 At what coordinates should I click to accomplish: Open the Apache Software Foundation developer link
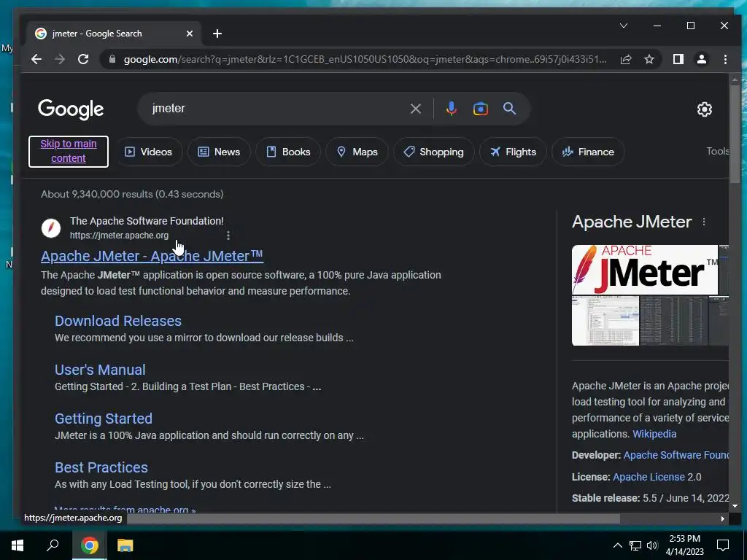(x=676, y=455)
